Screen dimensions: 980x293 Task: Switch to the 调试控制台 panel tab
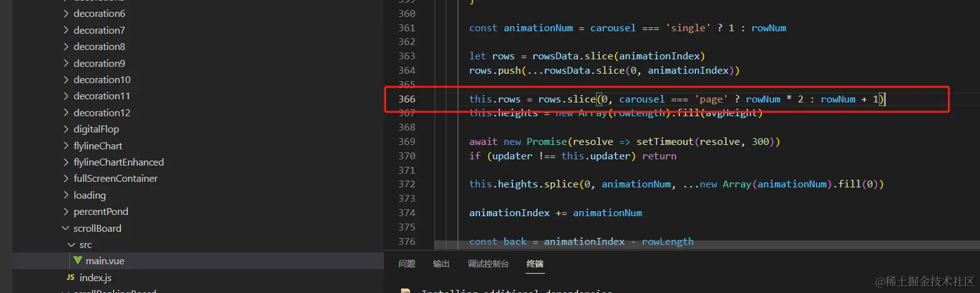(x=488, y=264)
